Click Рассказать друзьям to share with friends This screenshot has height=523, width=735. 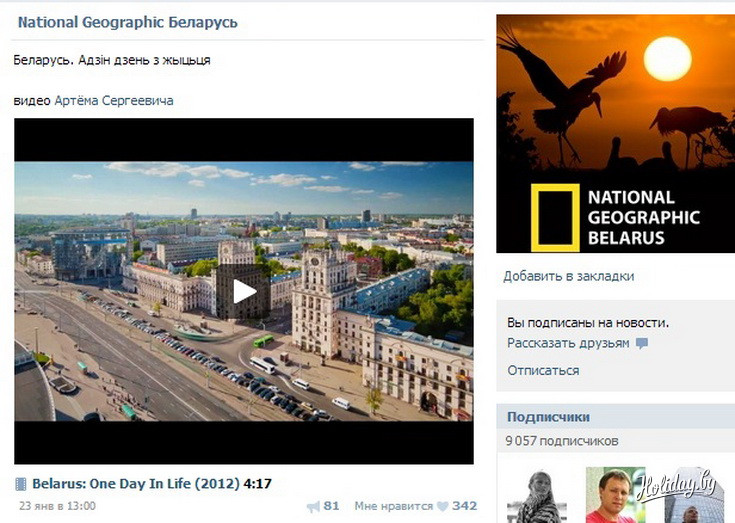(568, 343)
